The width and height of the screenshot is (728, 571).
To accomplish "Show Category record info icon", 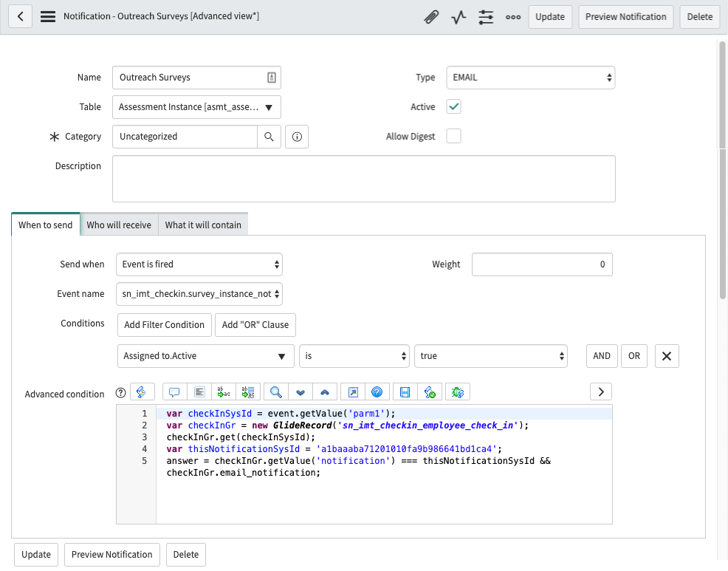I will [297, 137].
